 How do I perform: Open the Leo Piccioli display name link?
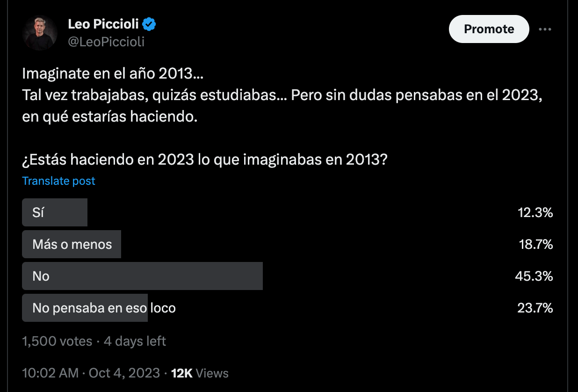pyautogui.click(x=104, y=24)
